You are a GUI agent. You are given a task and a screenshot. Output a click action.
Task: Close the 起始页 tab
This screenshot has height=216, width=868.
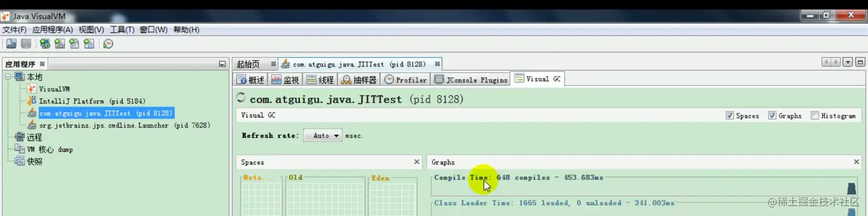click(273, 64)
